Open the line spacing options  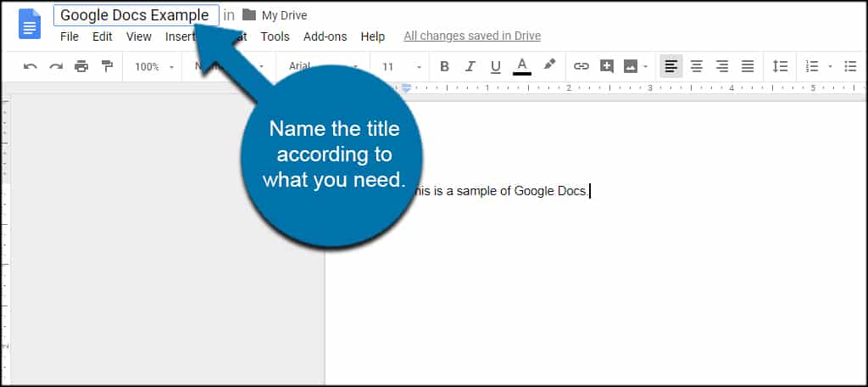(780, 66)
